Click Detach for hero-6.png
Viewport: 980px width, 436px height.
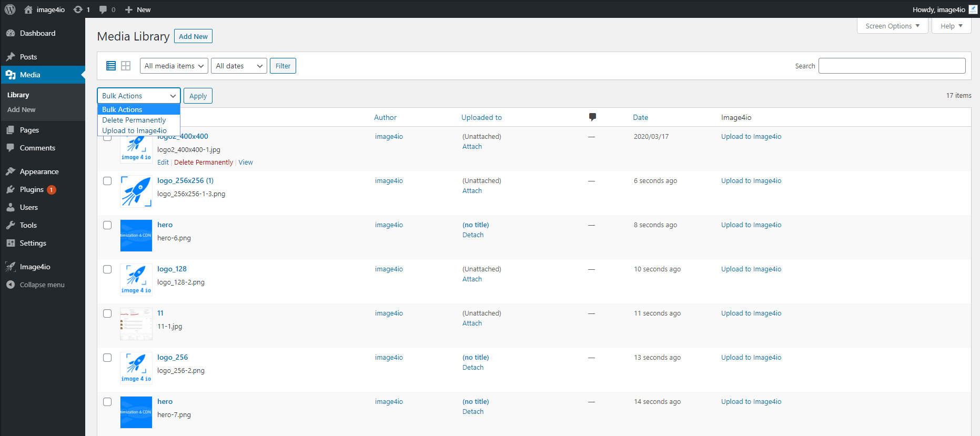click(473, 235)
